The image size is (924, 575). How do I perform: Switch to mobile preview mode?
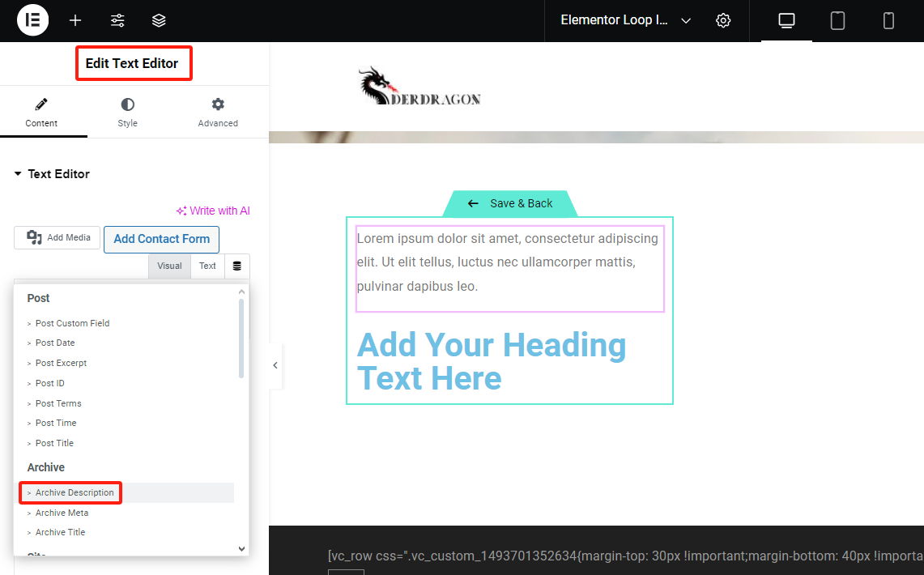[888, 20]
